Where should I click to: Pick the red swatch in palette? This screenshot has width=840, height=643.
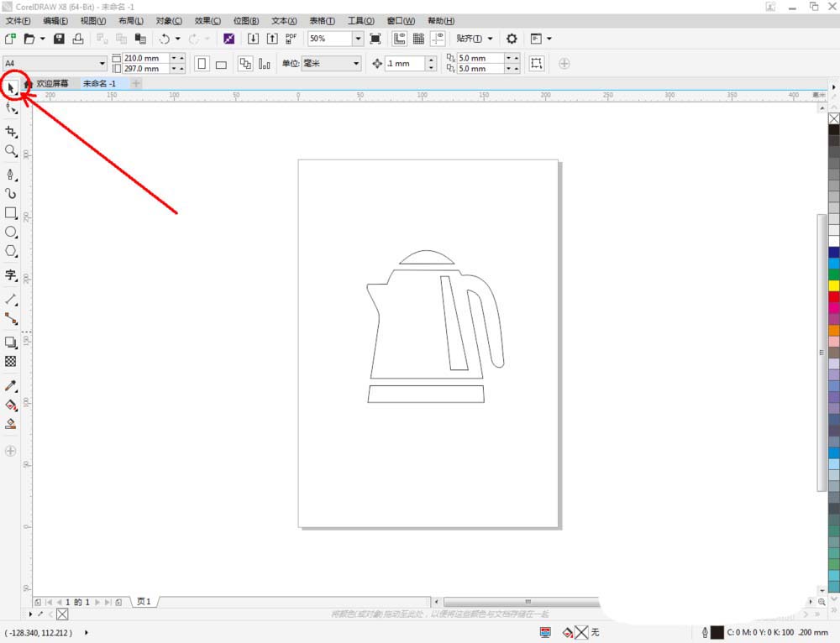click(x=834, y=296)
